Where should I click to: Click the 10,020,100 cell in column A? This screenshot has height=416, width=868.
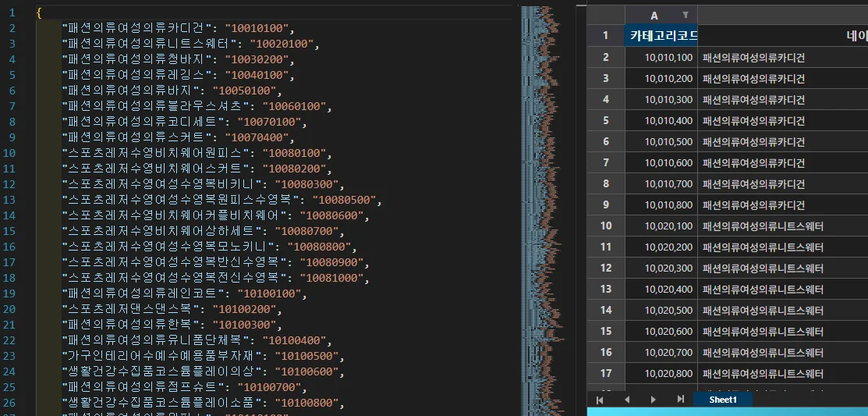661,226
